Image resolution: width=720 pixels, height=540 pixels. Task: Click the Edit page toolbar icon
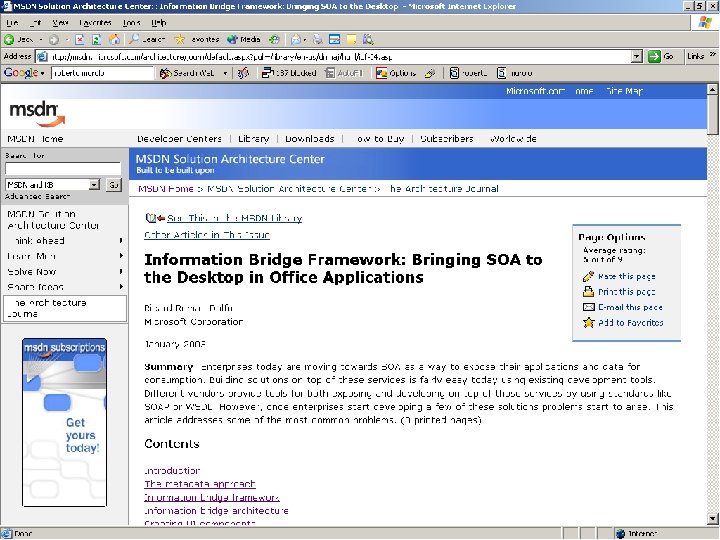[x=334, y=39]
